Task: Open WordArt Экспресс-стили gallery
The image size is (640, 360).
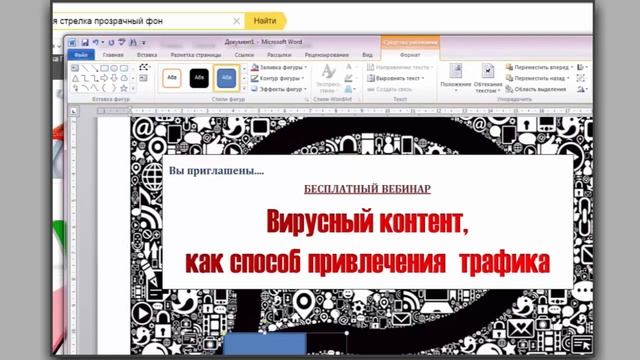Action: tap(327, 78)
